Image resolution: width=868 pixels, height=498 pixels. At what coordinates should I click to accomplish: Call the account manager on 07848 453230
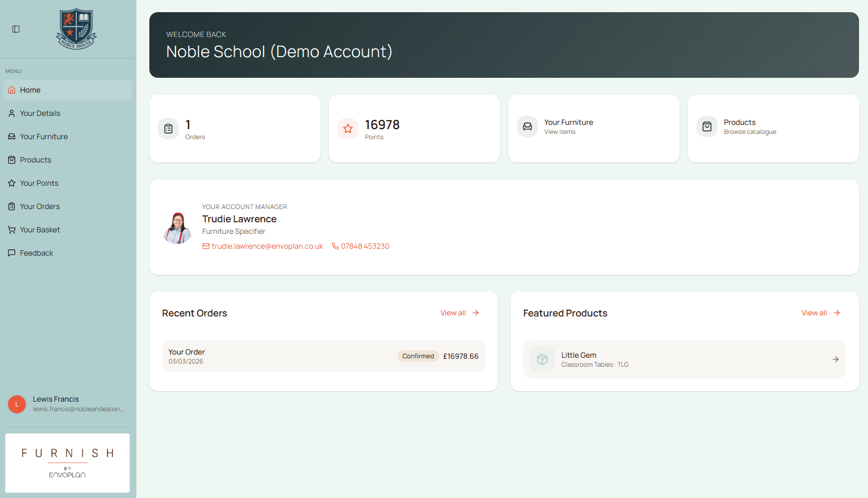click(360, 246)
